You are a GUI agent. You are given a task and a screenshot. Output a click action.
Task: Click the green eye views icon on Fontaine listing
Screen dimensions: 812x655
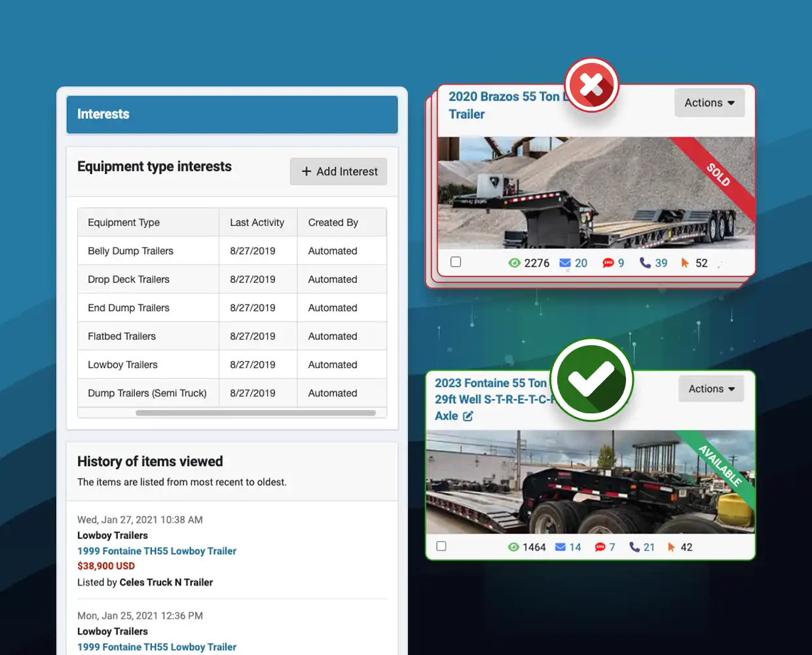(x=513, y=547)
